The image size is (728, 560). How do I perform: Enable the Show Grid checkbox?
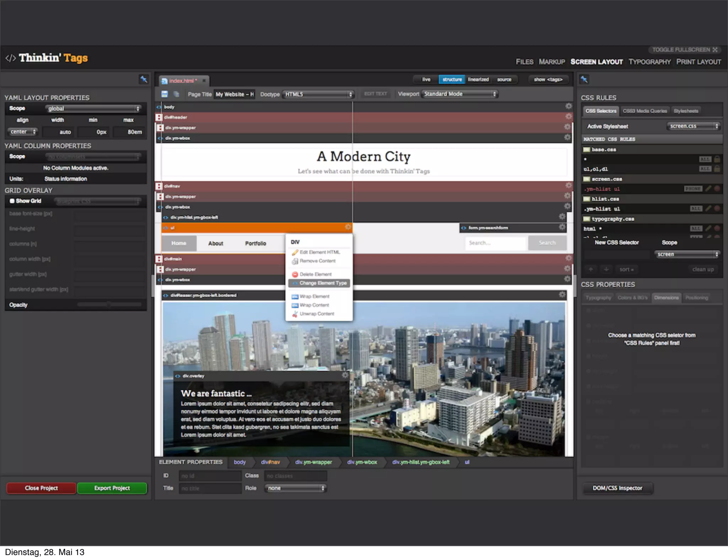point(12,201)
